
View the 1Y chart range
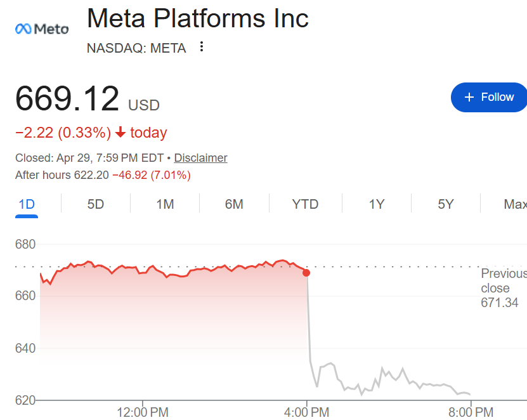pyautogui.click(x=377, y=204)
